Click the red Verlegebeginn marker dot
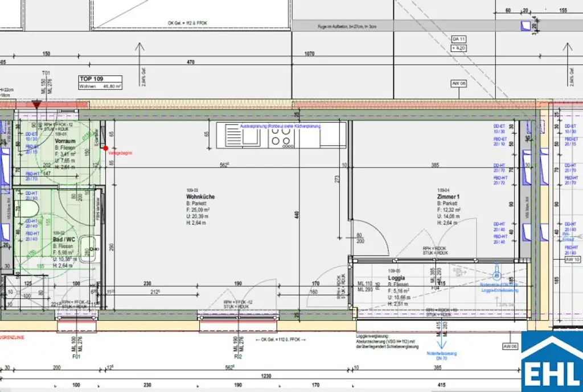The image size is (583, 392). point(105,148)
